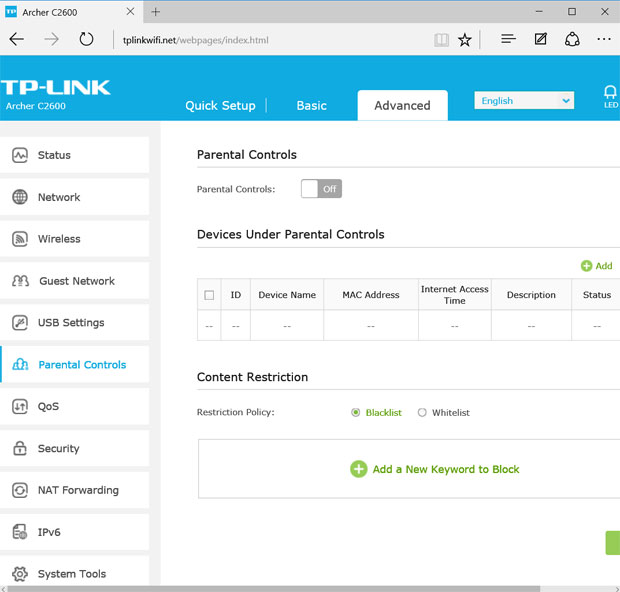Refresh the page with reload icon

tap(86, 40)
